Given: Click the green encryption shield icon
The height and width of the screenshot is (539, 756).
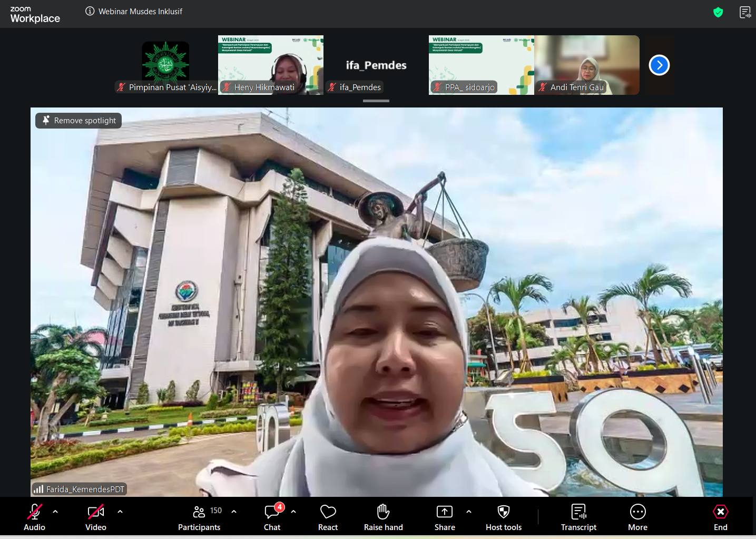Looking at the screenshot, I should tap(718, 12).
